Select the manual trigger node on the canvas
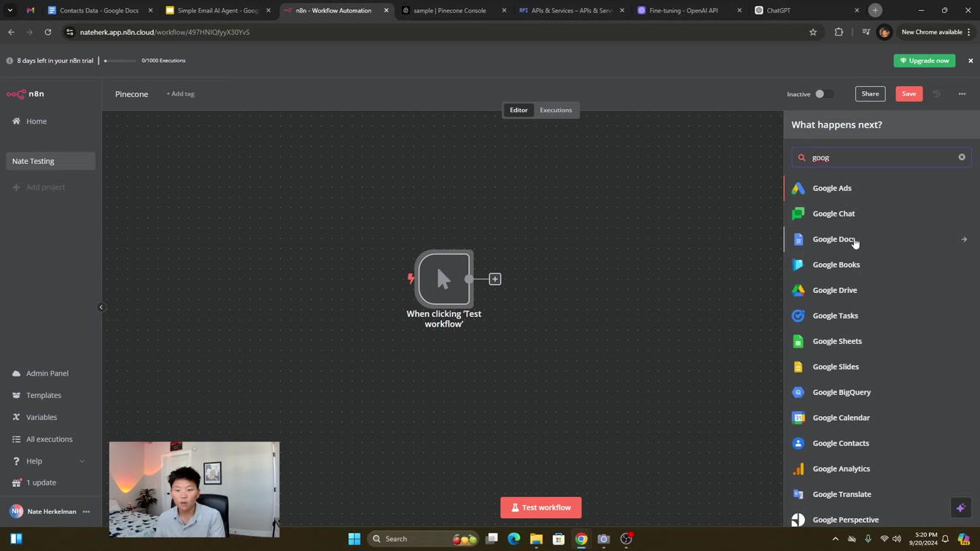The image size is (980, 551). [x=444, y=278]
